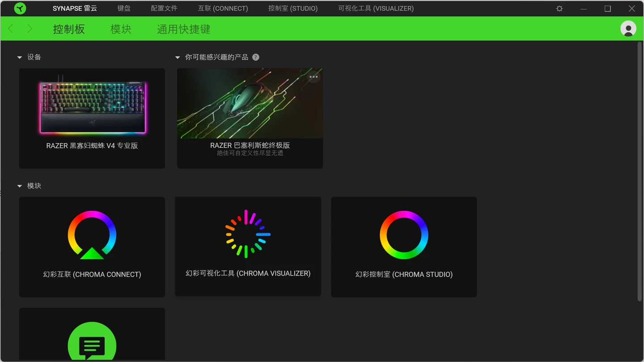Maximize the Synapse window
Screen dimensions: 644x362
[x=608, y=8]
